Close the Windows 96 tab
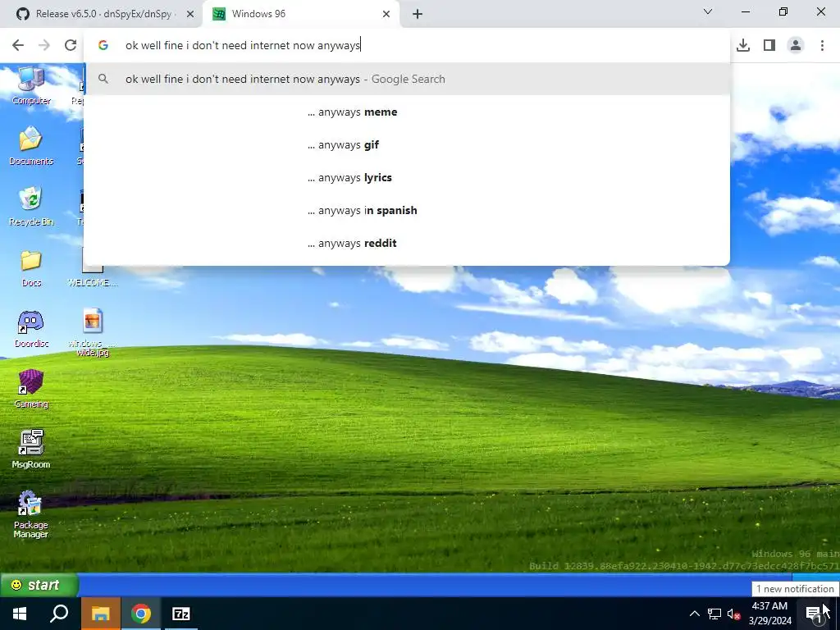The image size is (840, 630). 386,14
